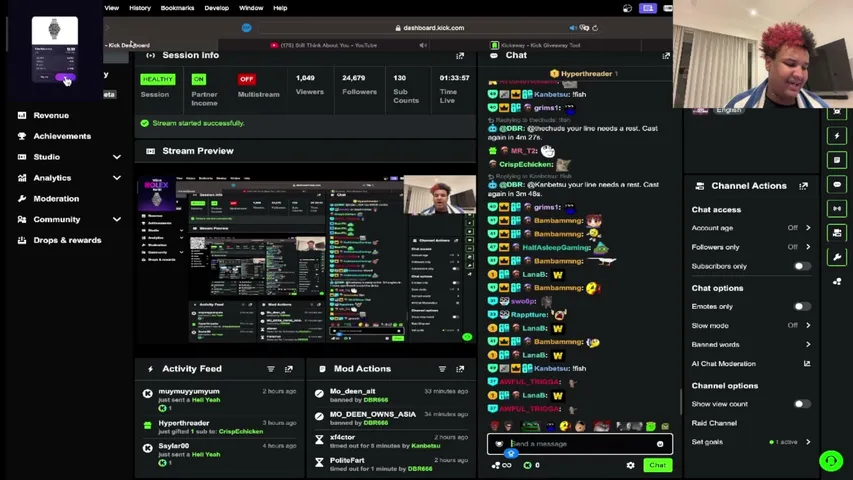Viewport: 853px width, 480px height.
Task: Expand the Analytics sidebar section
Action: 117,178
